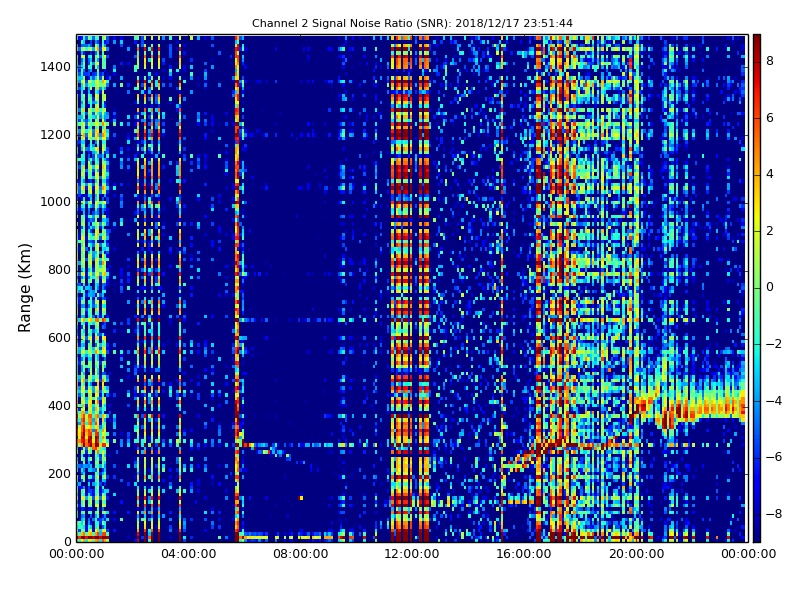The image size is (800, 600).
Task: Click the 16:00:00 time axis label
Action: tap(524, 554)
